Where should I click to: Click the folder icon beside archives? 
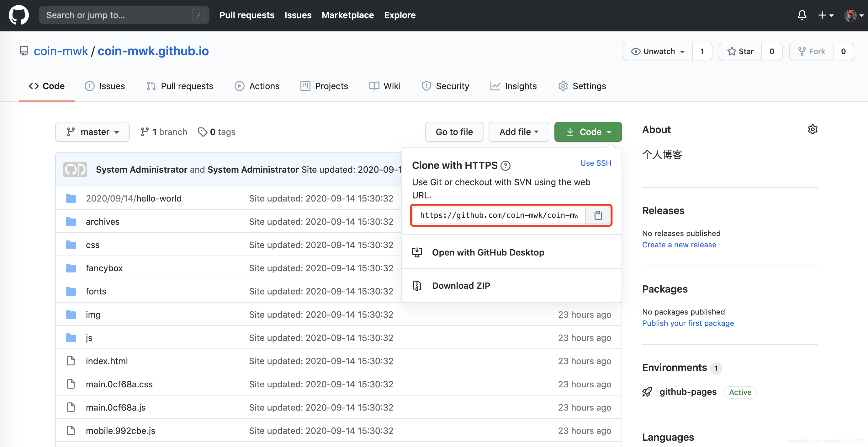click(71, 222)
